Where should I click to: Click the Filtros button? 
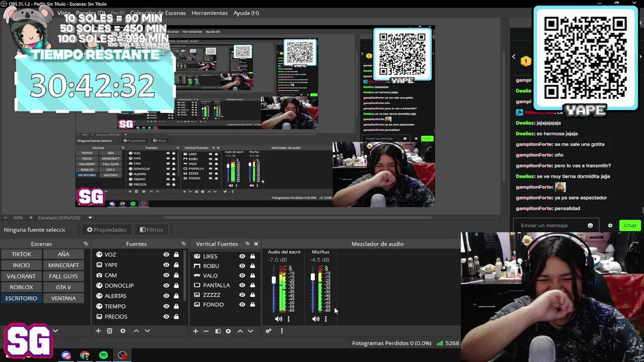[x=151, y=230]
